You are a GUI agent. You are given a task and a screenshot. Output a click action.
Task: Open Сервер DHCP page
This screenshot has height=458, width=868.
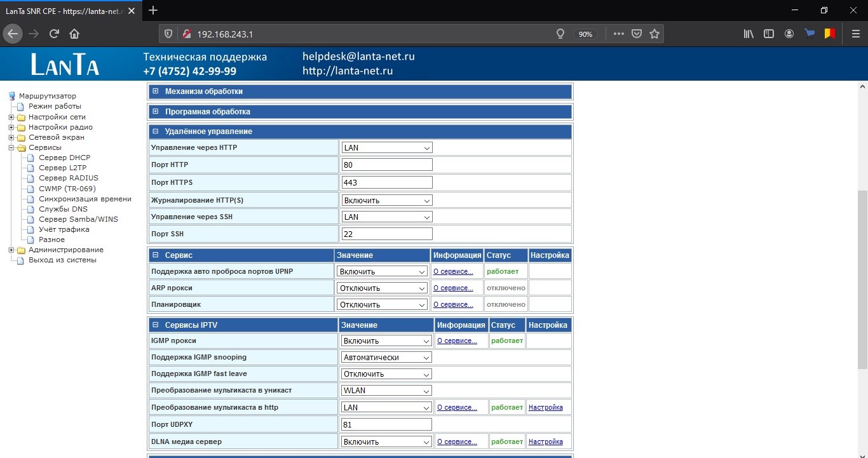tap(65, 158)
